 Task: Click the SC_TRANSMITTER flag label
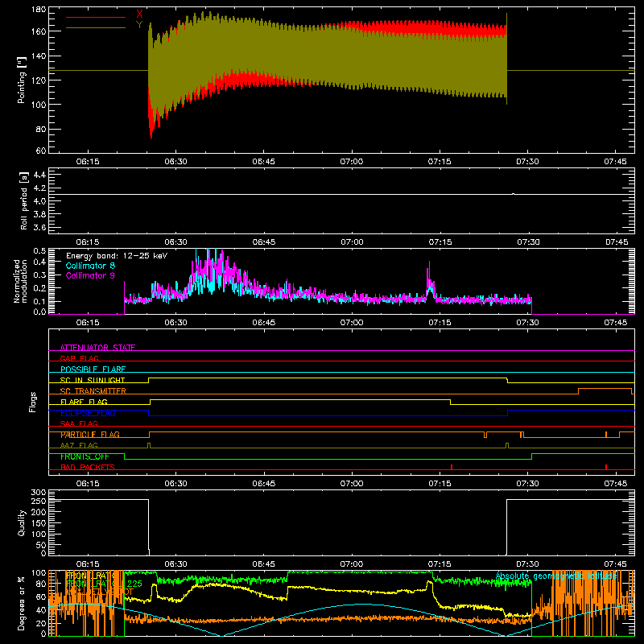coord(93,391)
